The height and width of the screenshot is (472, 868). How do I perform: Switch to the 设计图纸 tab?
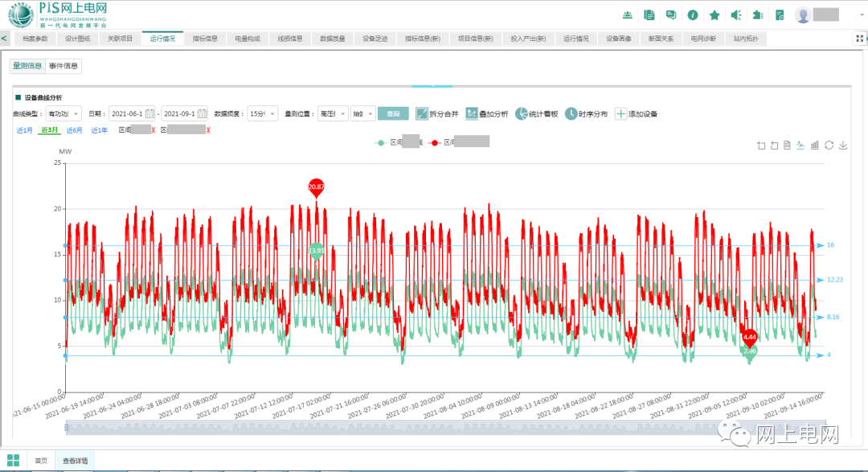coord(78,39)
